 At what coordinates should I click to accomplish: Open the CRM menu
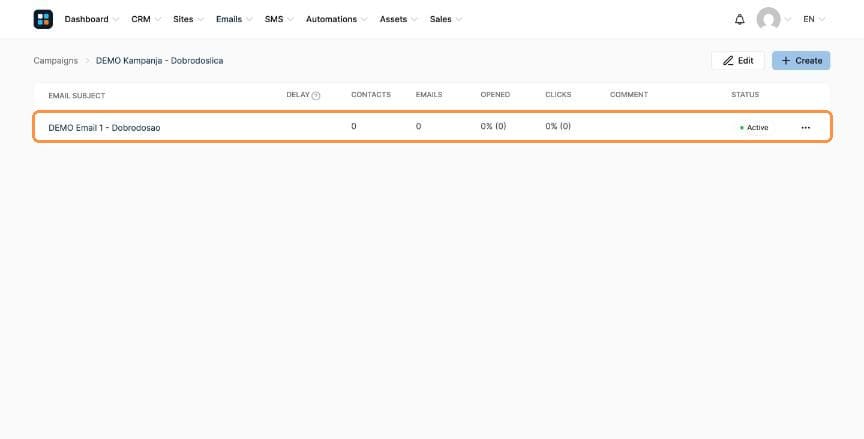pyautogui.click(x=146, y=19)
